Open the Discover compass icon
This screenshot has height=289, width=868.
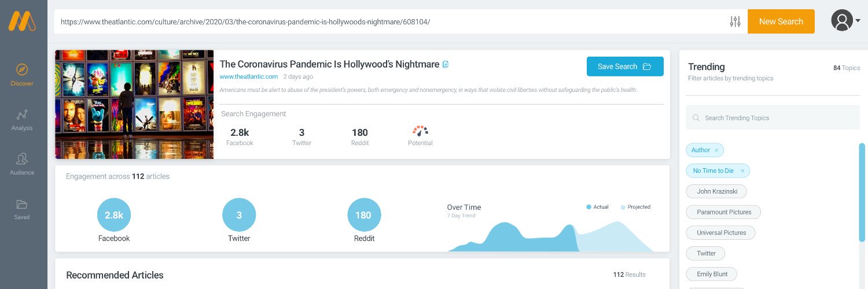[x=22, y=70]
